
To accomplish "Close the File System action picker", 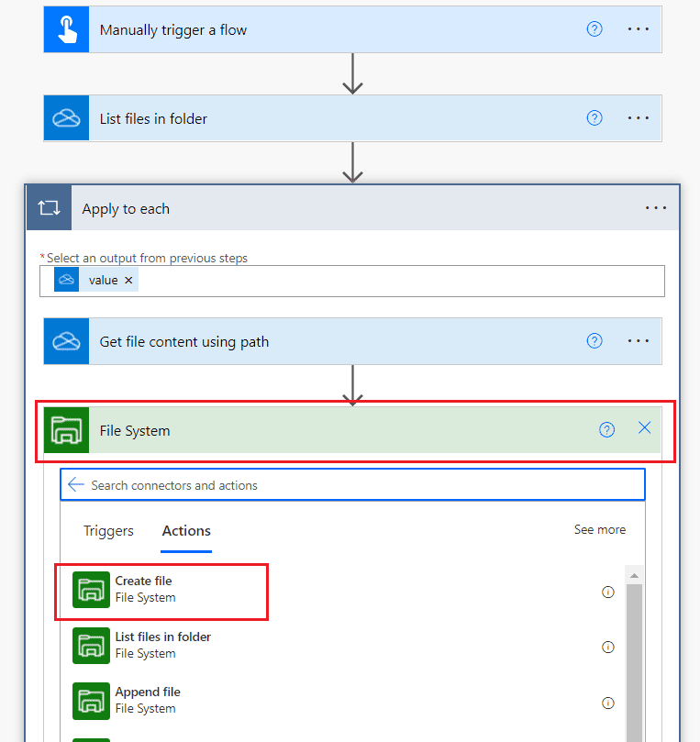I will coord(644,427).
